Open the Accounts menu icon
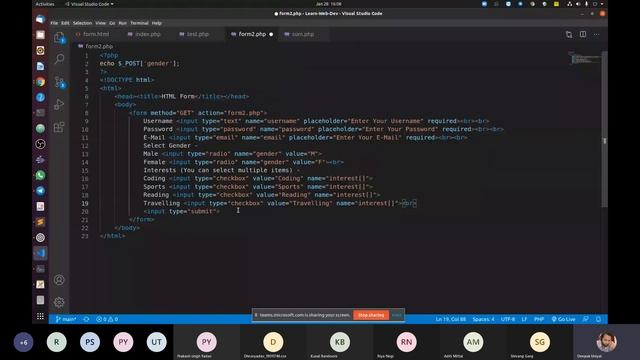Image resolution: width=640 pixels, height=360 pixels. coord(59,280)
